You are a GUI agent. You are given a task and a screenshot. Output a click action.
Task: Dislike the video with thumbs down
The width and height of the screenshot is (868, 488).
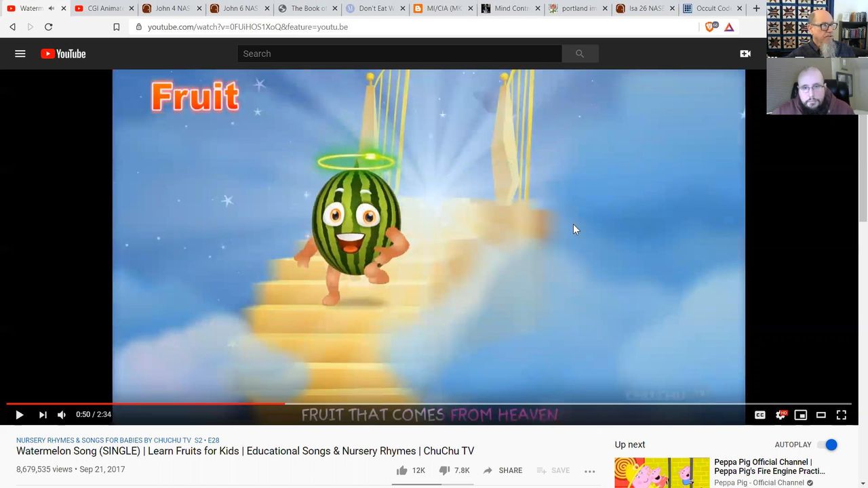(x=445, y=470)
